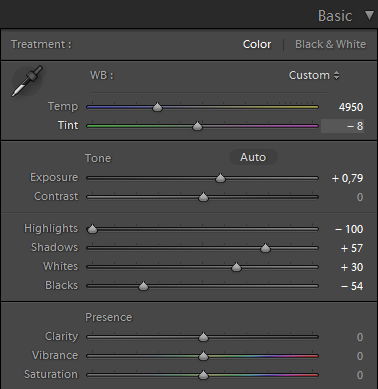Click the Saturation label

tap(51, 374)
